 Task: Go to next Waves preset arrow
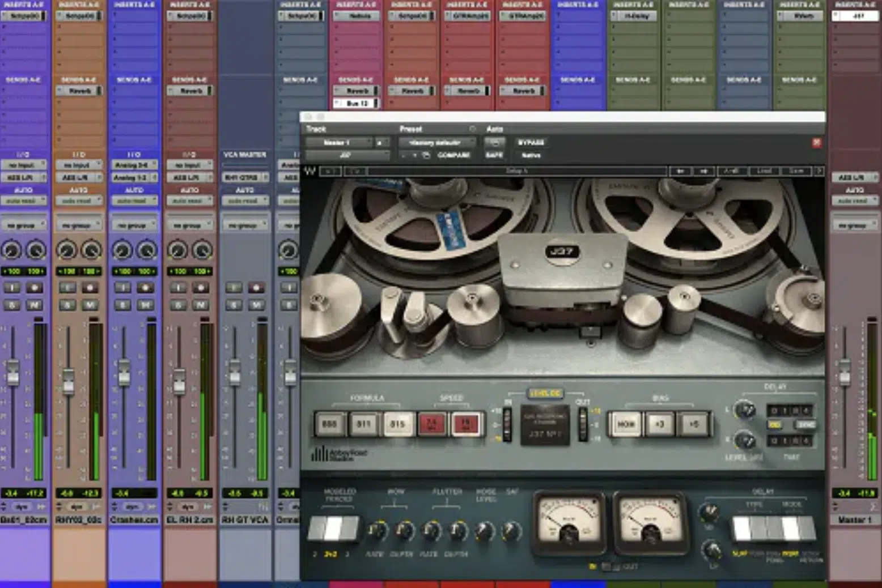pyautogui.click(x=703, y=171)
